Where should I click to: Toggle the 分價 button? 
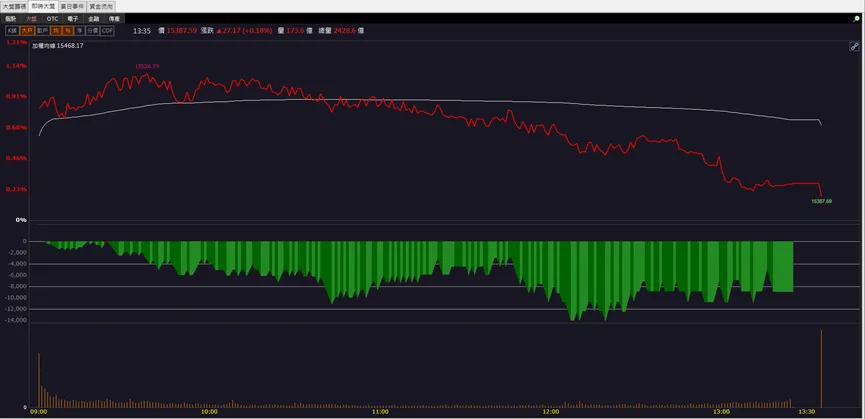click(x=93, y=31)
